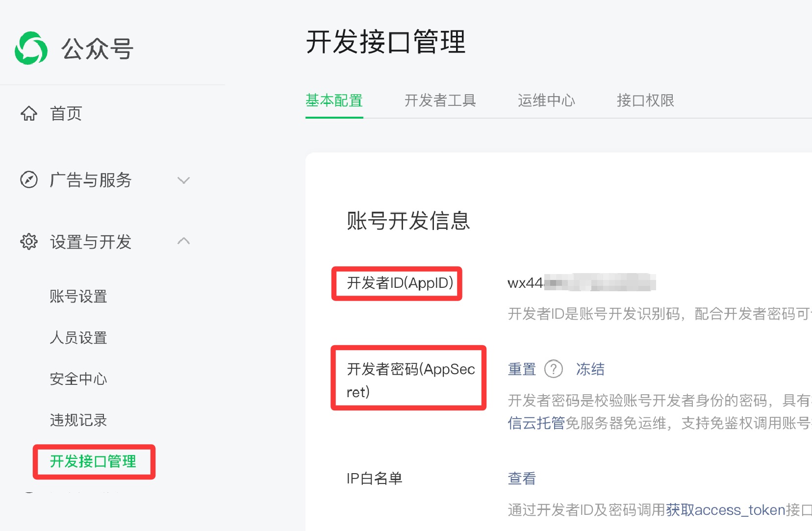Select 开发接口管理 in the sidebar

pos(93,461)
